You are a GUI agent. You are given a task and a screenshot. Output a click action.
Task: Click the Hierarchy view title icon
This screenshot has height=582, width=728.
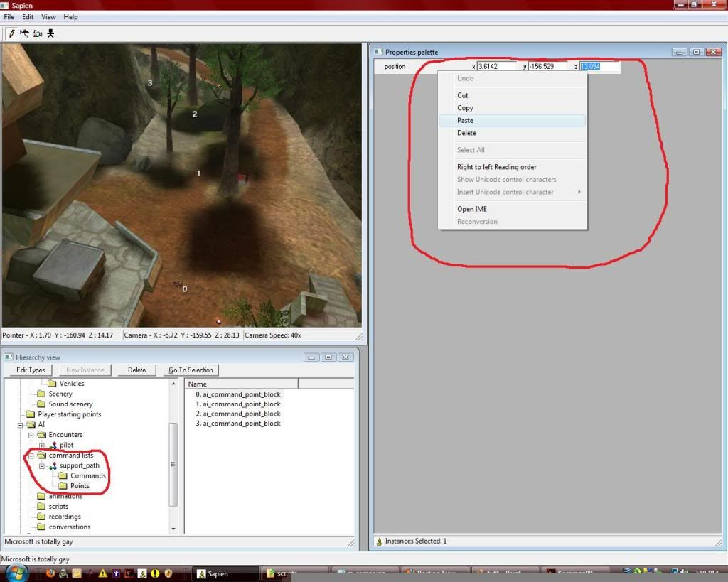[x=9, y=357]
